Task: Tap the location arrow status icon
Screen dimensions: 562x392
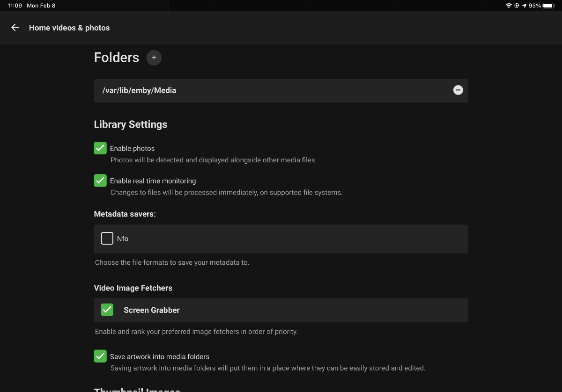Action: (x=524, y=6)
